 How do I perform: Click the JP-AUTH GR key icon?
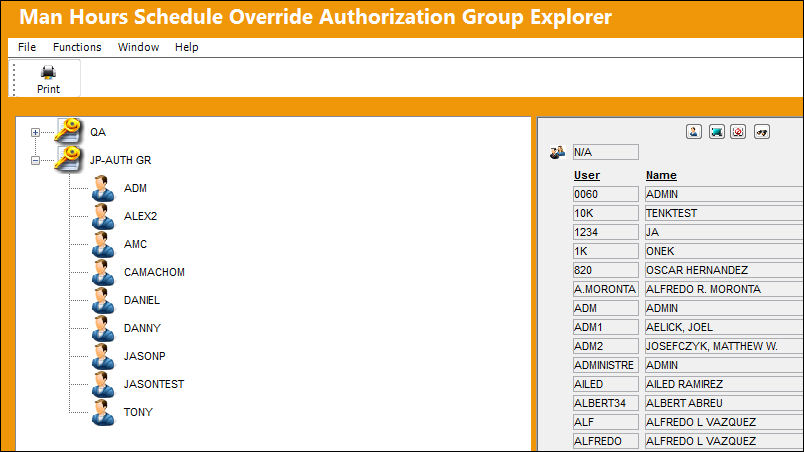click(x=68, y=159)
